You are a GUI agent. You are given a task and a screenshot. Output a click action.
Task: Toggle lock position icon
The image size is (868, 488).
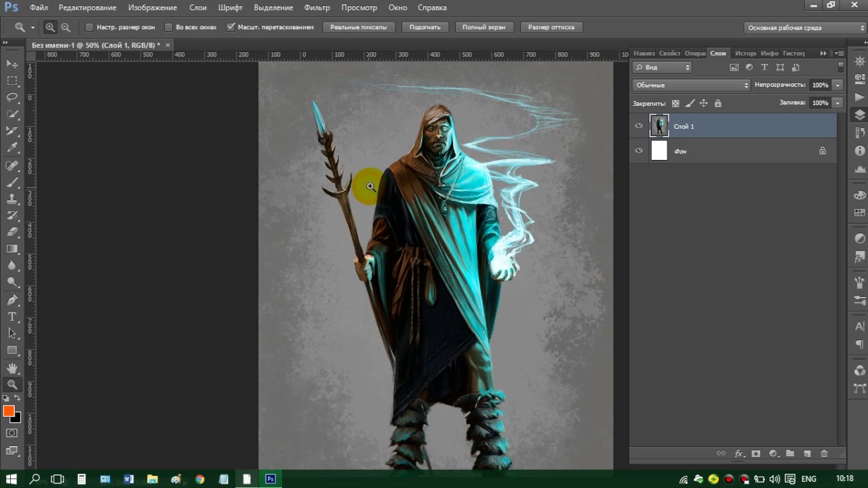click(703, 104)
